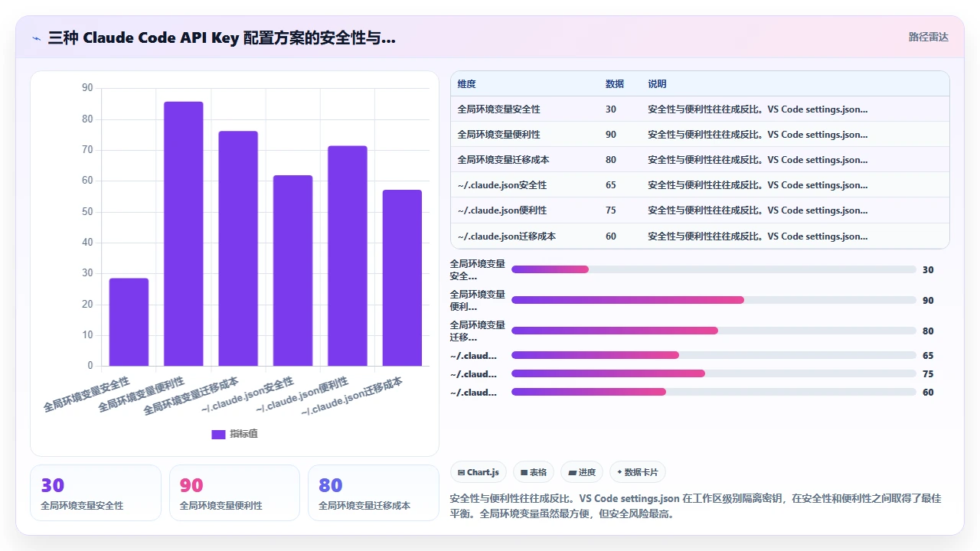Click the ~/.claude.json便利性 chart bar
This screenshot has width=980, height=551.
pos(348,256)
